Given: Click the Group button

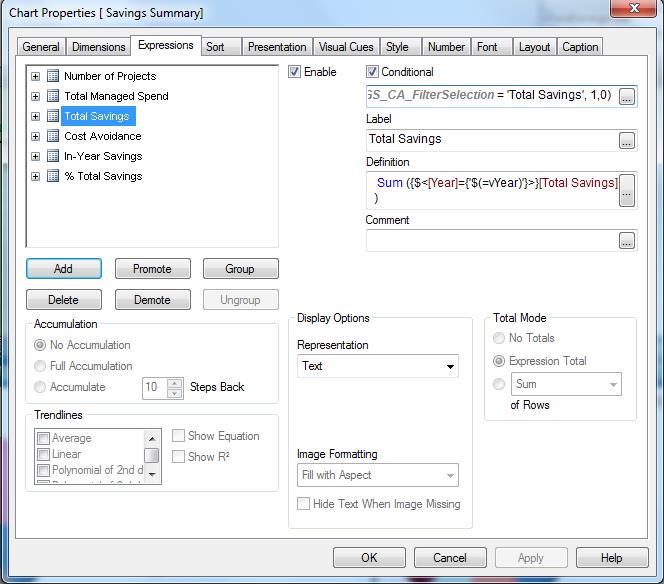Looking at the screenshot, I should [241, 268].
